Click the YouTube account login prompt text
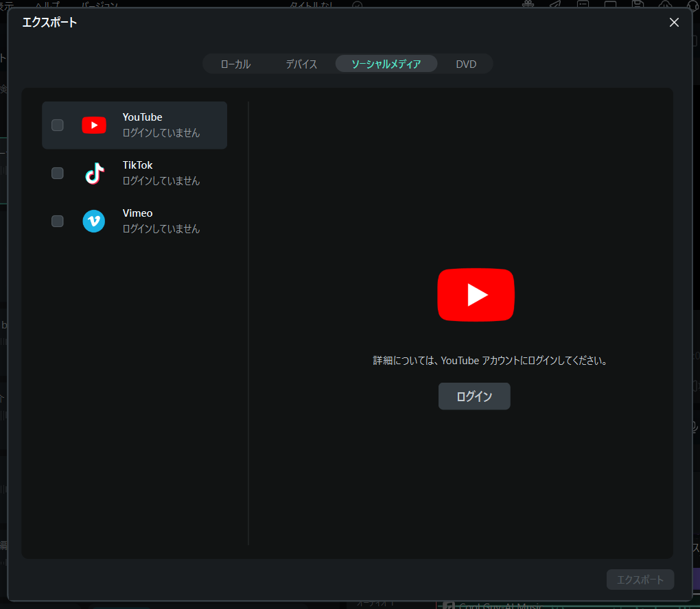 click(x=491, y=361)
